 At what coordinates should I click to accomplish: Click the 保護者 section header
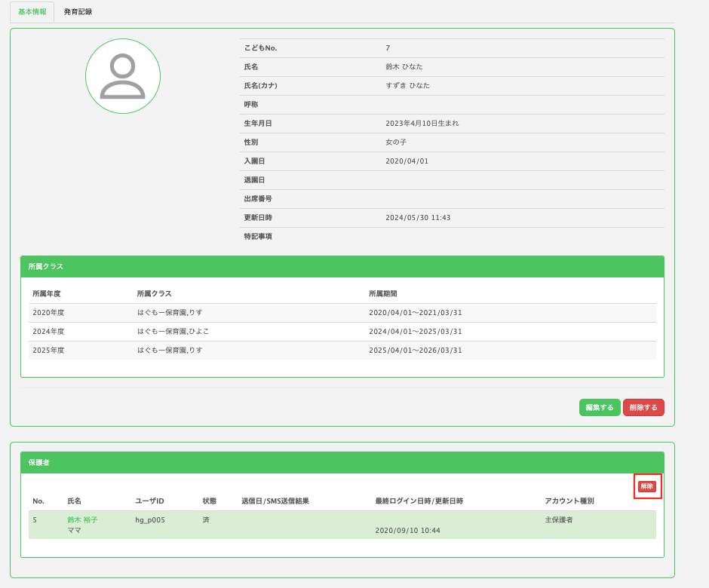pos(342,462)
